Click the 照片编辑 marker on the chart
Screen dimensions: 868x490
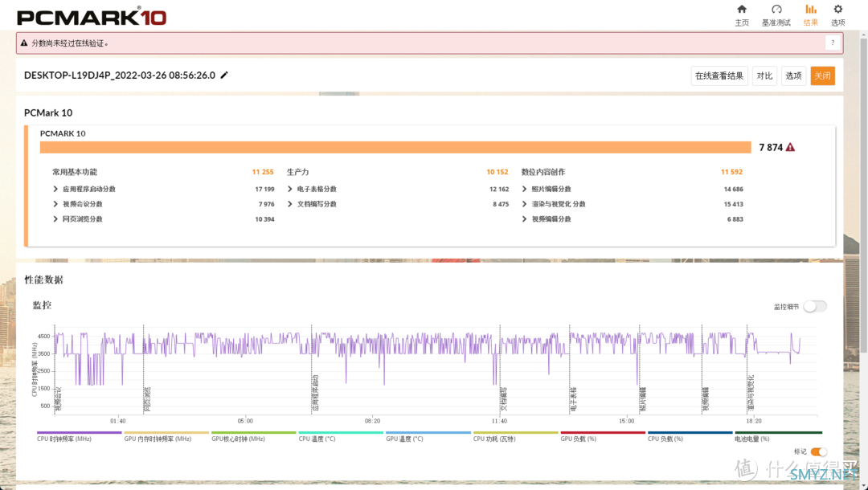(x=643, y=398)
